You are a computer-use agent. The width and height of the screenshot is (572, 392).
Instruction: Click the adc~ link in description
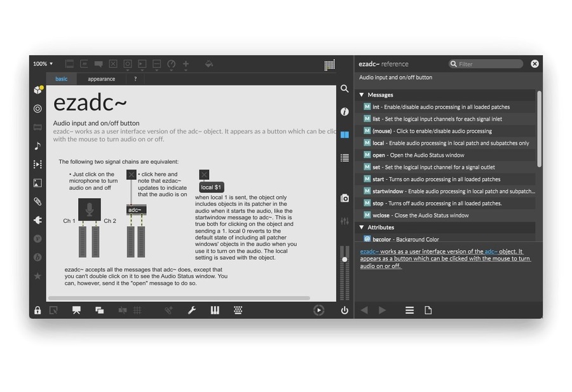[491, 251]
